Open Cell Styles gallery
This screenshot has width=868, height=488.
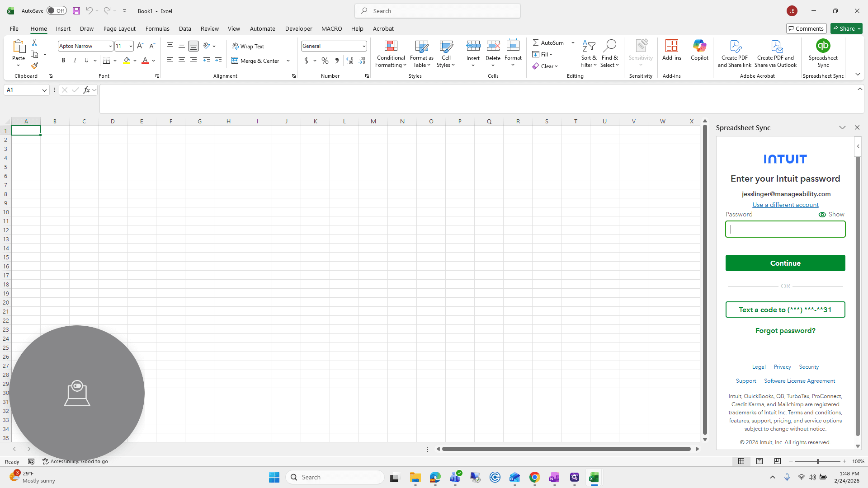point(446,53)
